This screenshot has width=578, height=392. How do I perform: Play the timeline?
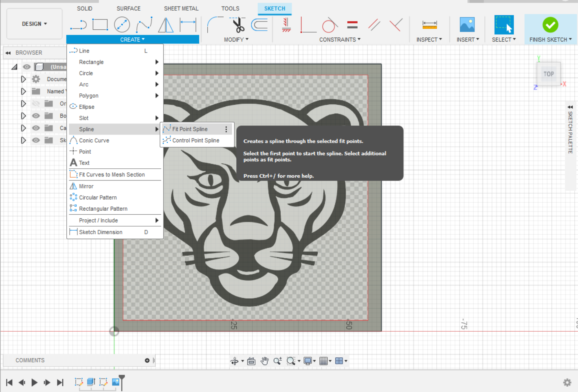click(35, 382)
